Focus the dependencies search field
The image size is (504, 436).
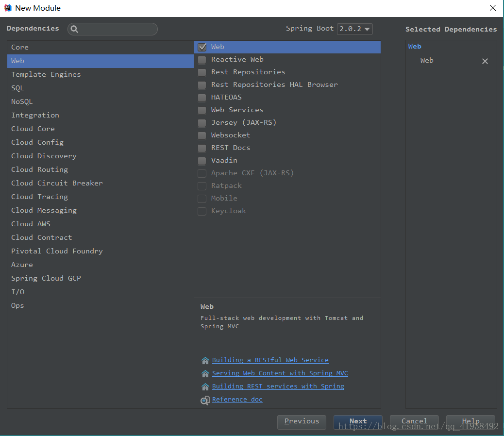[113, 29]
